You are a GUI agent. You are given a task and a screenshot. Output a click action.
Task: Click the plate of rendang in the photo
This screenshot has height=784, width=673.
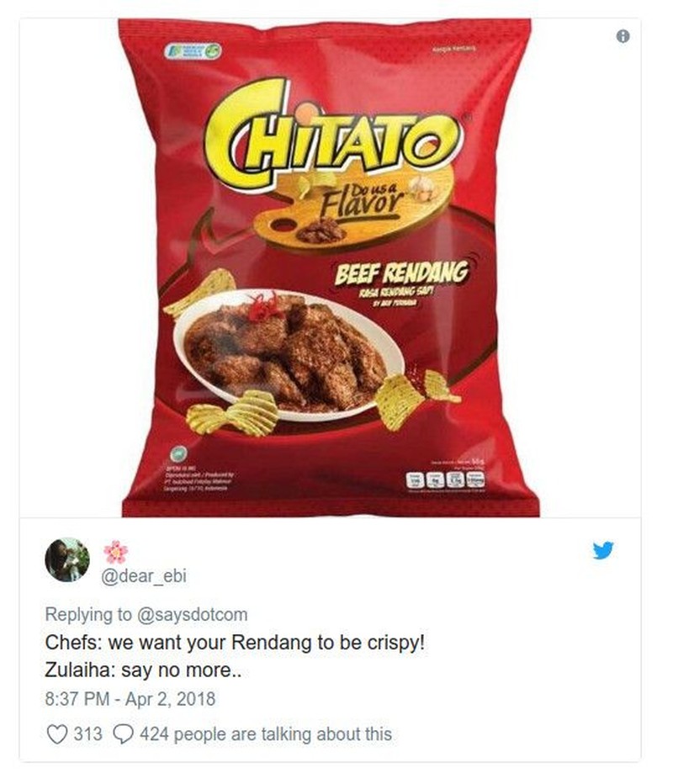(289, 354)
